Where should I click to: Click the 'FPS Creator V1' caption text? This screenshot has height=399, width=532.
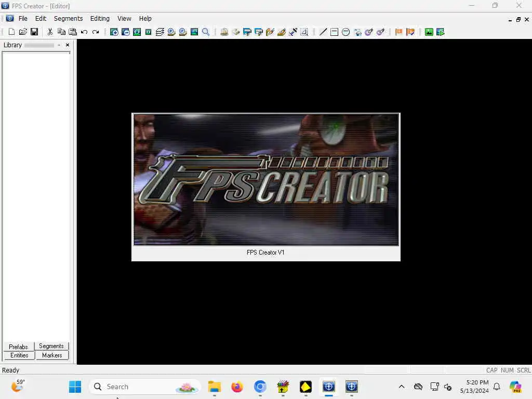point(265,252)
